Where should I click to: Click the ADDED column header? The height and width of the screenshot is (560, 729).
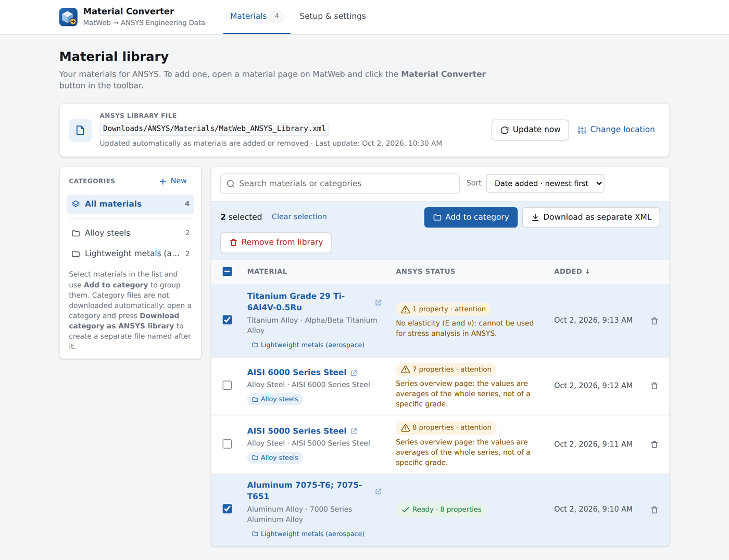pyautogui.click(x=572, y=271)
